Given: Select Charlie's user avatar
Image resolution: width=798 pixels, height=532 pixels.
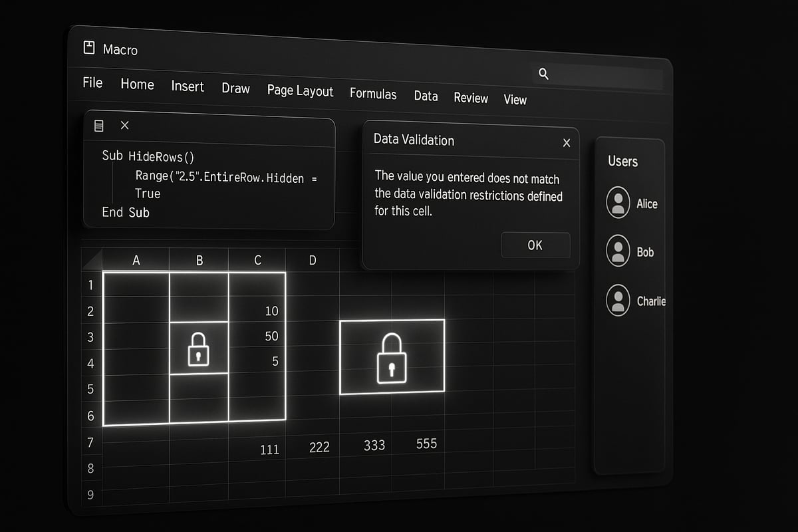Looking at the screenshot, I should coord(618,299).
